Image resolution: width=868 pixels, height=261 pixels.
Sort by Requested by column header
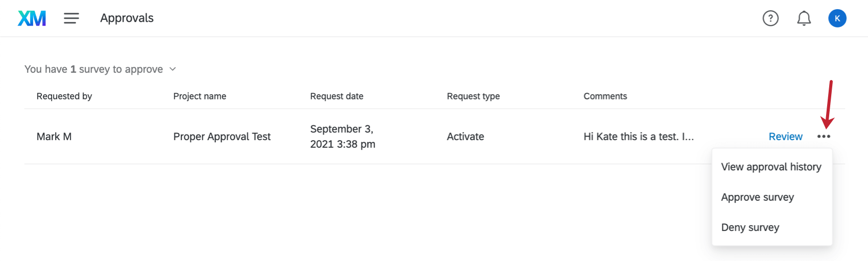(x=64, y=96)
